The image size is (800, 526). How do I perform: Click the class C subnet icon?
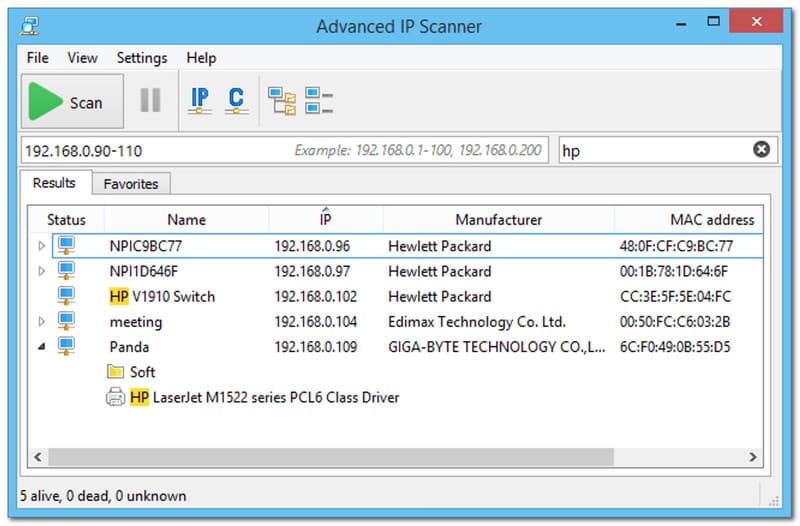click(236, 100)
